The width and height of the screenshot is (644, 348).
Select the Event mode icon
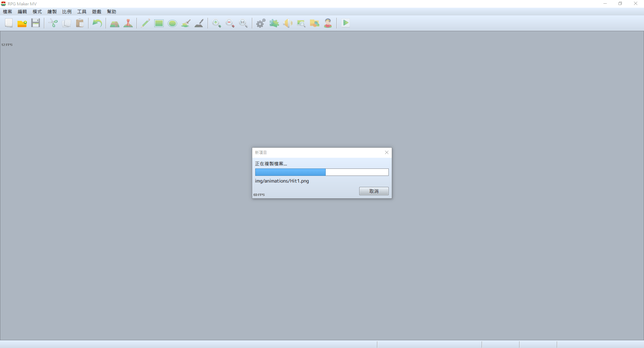point(128,23)
